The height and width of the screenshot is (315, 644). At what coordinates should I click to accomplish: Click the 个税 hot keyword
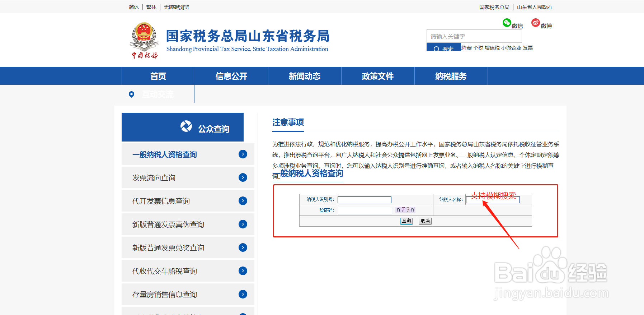[x=478, y=48]
